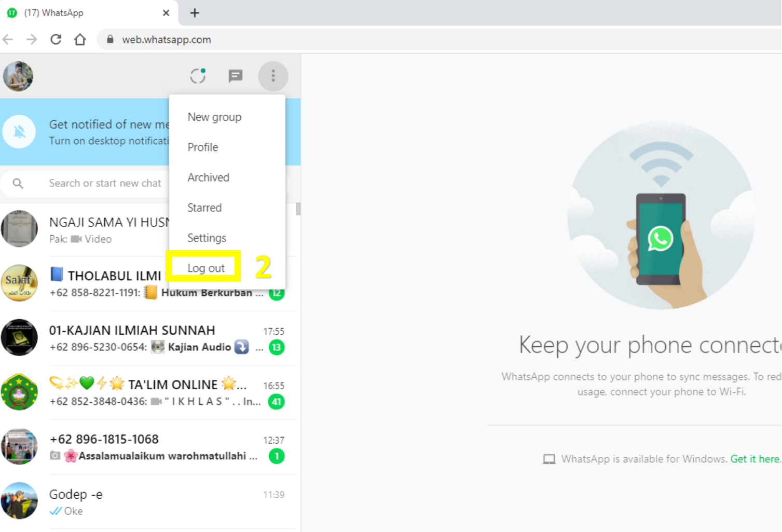Click unread badge 13 on KAJIAN ILMIAH

(x=277, y=347)
